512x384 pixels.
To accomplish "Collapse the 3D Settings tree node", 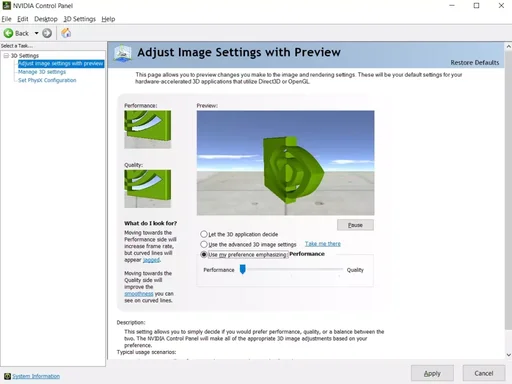I will [x=6, y=56].
